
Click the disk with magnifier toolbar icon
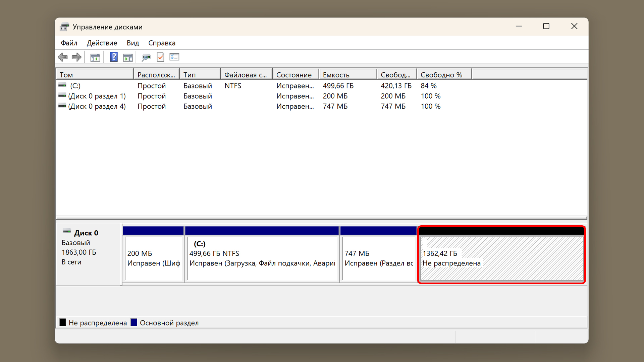[146, 57]
